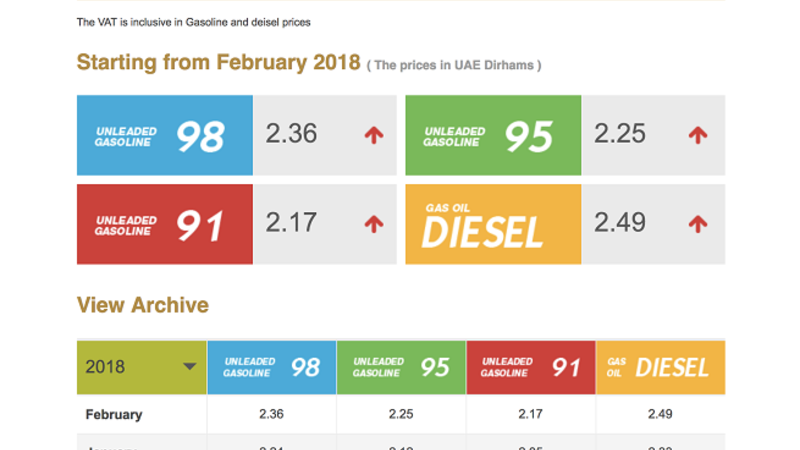Click the Starting from February 2018 heading
This screenshot has height=450, width=800.
(x=218, y=62)
